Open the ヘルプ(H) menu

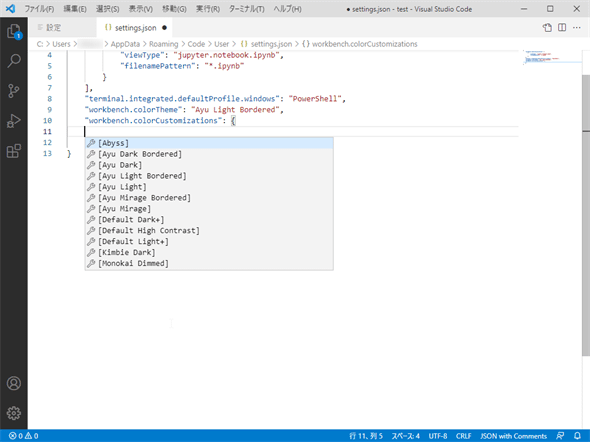(287, 9)
